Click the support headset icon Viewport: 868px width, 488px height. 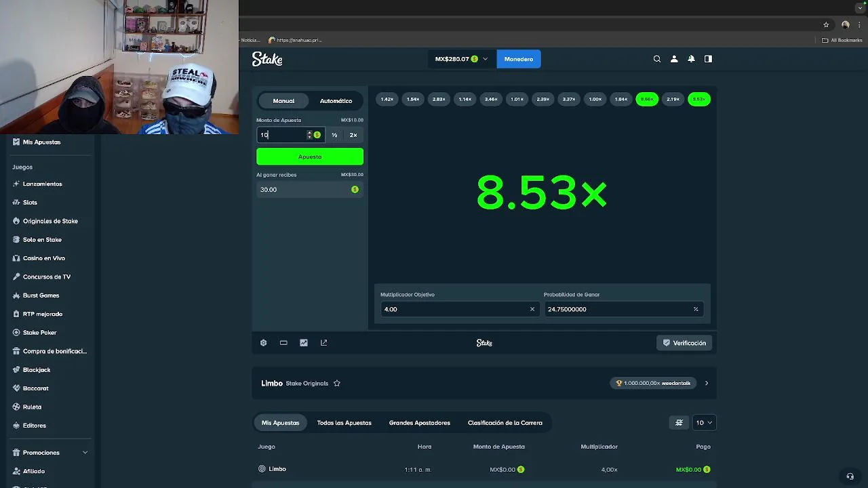850,476
